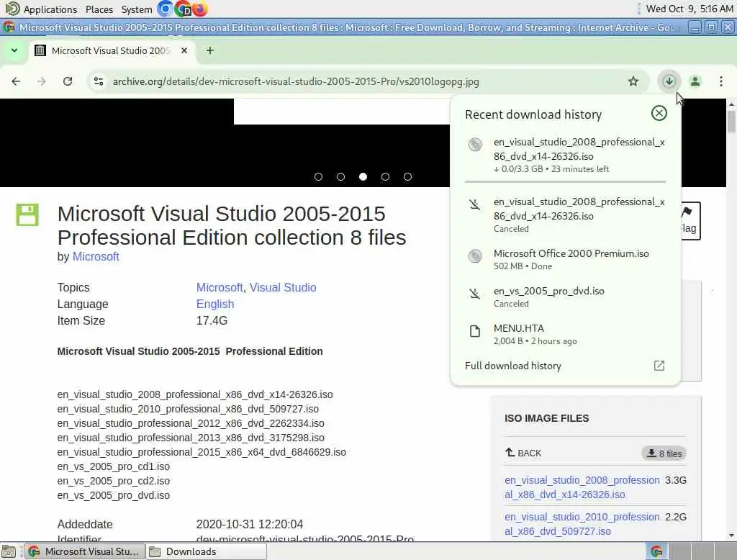The width and height of the screenshot is (737, 560).
Task: Click the browser forward arrow
Action: tap(42, 81)
